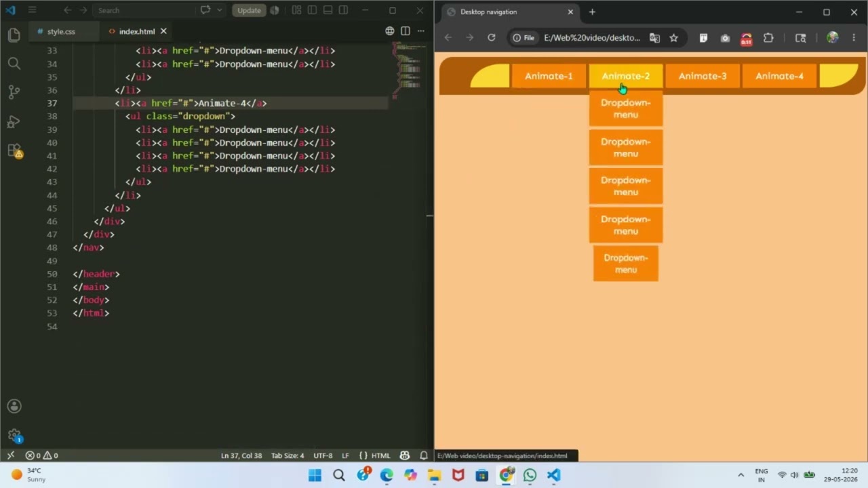Split the editor to the right
Screen dimensions: 868x488
coord(406,31)
